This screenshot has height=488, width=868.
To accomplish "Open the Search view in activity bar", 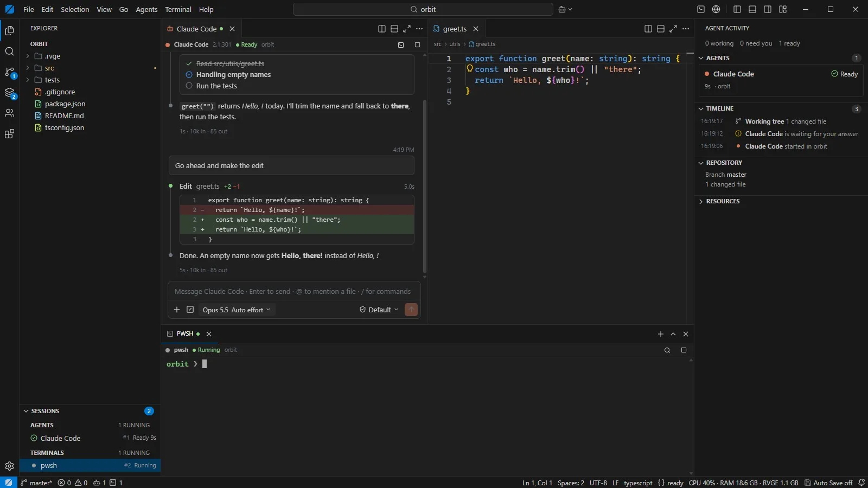I will [9, 52].
